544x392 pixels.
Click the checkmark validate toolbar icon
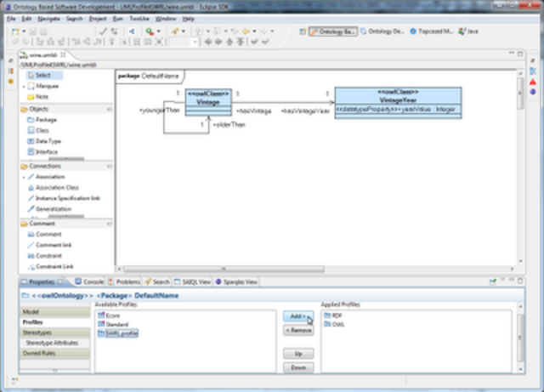pos(103,31)
